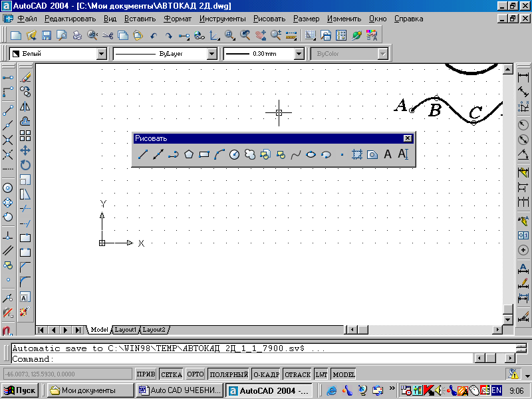Open the ByLayer linetype dropdown arrow
The height and width of the screenshot is (399, 532).
coord(211,54)
